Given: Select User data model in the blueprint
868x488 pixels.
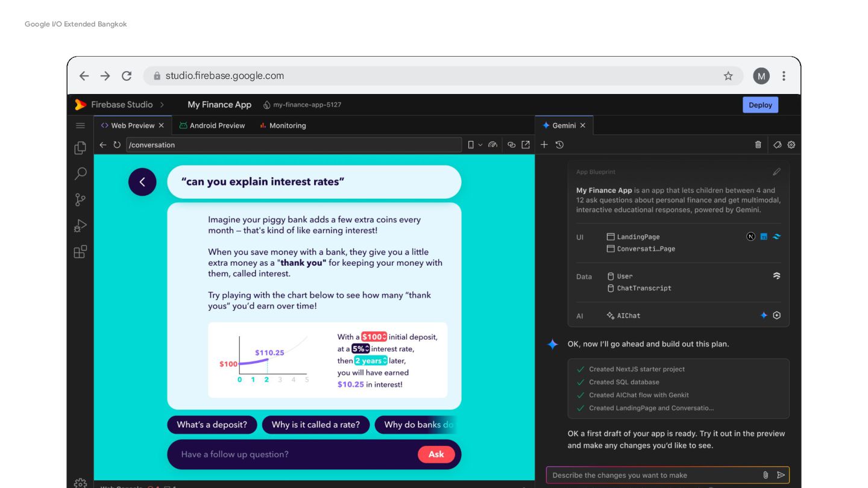Looking at the screenshot, I should [620, 276].
